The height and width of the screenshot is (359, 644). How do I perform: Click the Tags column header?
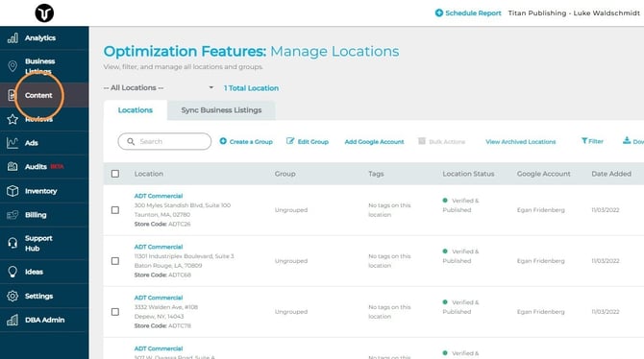coord(376,174)
